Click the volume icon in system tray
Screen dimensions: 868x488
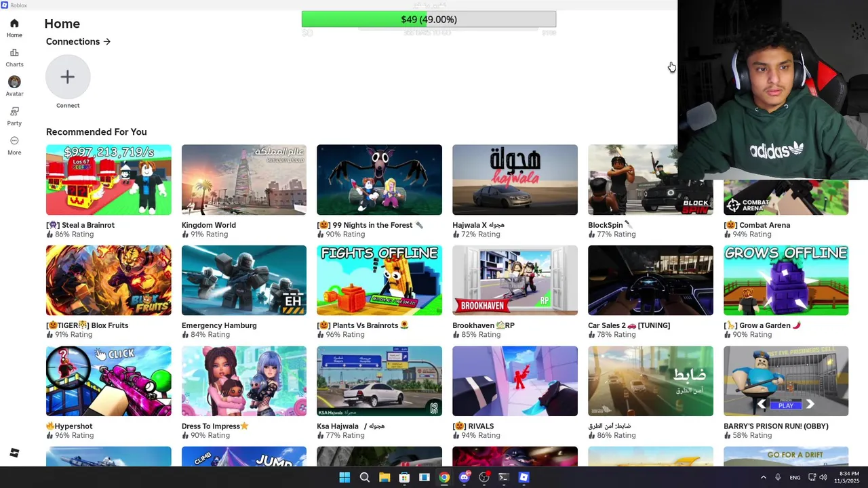tap(823, 477)
